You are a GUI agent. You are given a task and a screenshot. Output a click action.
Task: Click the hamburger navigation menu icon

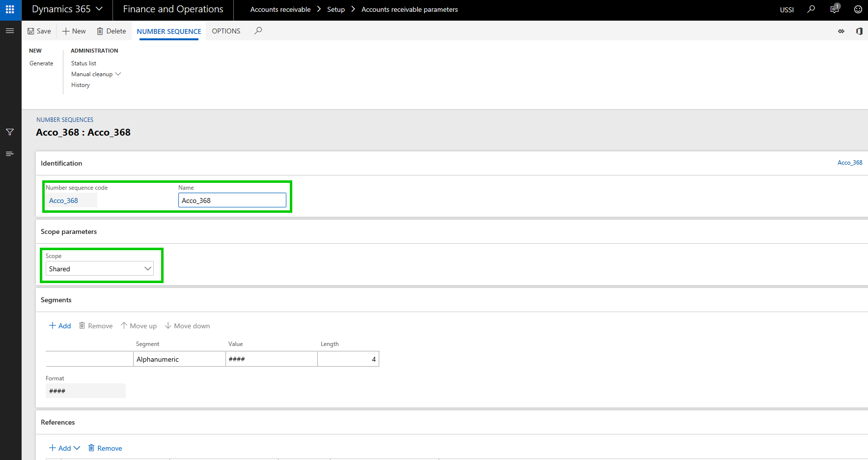(x=9, y=31)
